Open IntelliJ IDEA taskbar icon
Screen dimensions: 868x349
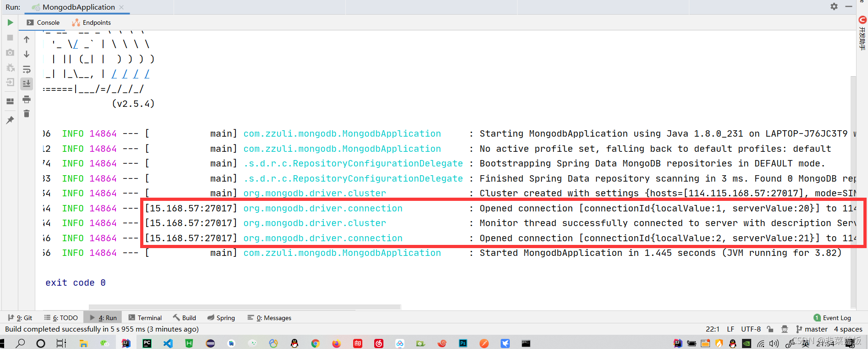click(126, 343)
